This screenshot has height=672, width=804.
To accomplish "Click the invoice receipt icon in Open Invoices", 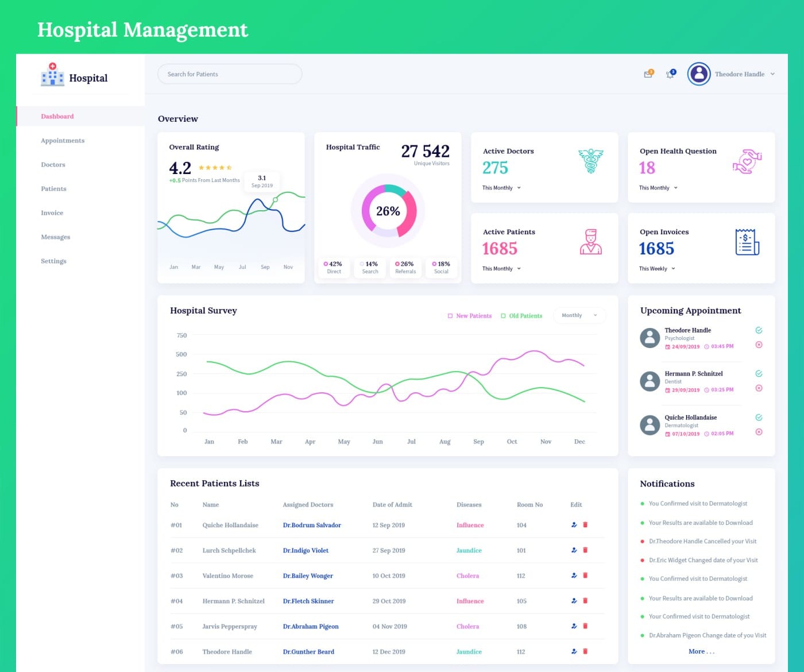I will [x=747, y=242].
